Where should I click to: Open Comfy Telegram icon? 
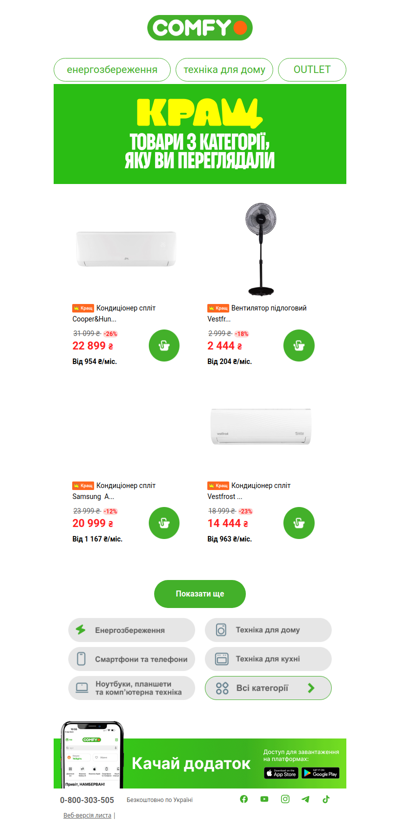pyautogui.click(x=305, y=799)
